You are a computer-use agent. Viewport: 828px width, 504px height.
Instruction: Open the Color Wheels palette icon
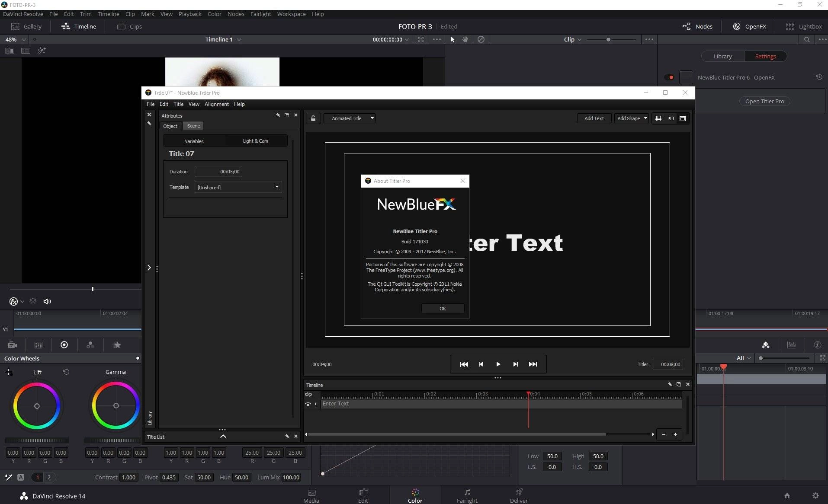[x=64, y=345]
